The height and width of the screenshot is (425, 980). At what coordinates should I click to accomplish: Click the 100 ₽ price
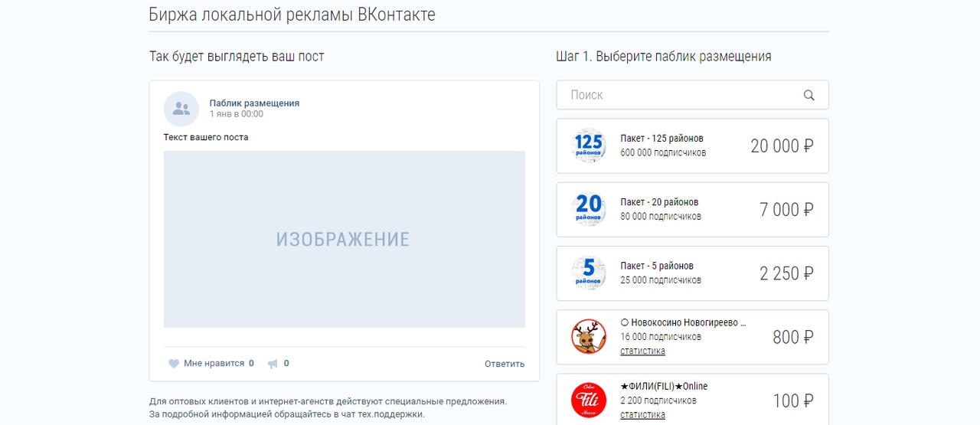[793, 400]
